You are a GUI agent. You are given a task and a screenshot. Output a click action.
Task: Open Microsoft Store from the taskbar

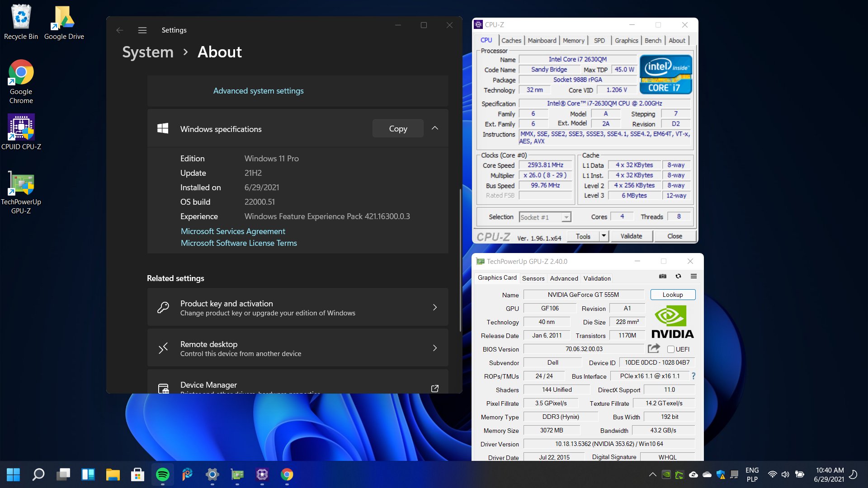point(137,474)
